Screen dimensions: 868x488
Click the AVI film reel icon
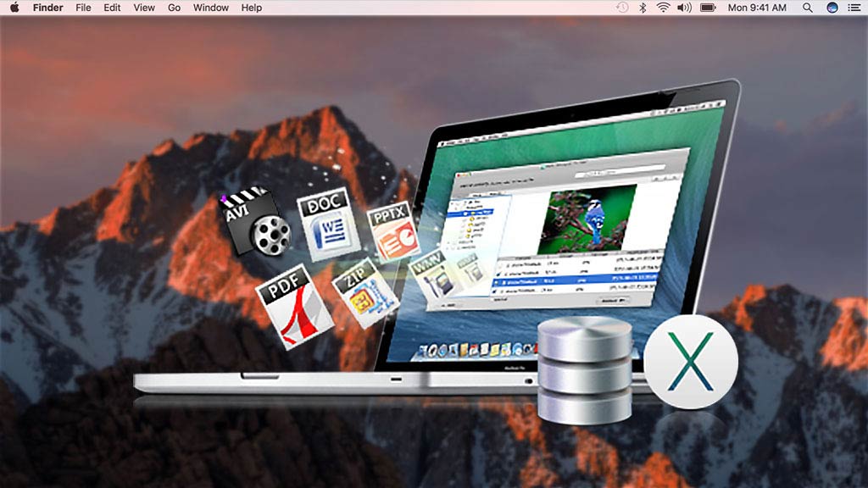[x=256, y=224]
